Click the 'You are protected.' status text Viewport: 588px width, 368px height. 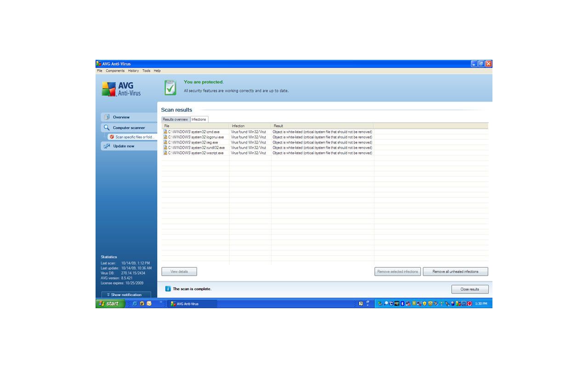pos(204,82)
